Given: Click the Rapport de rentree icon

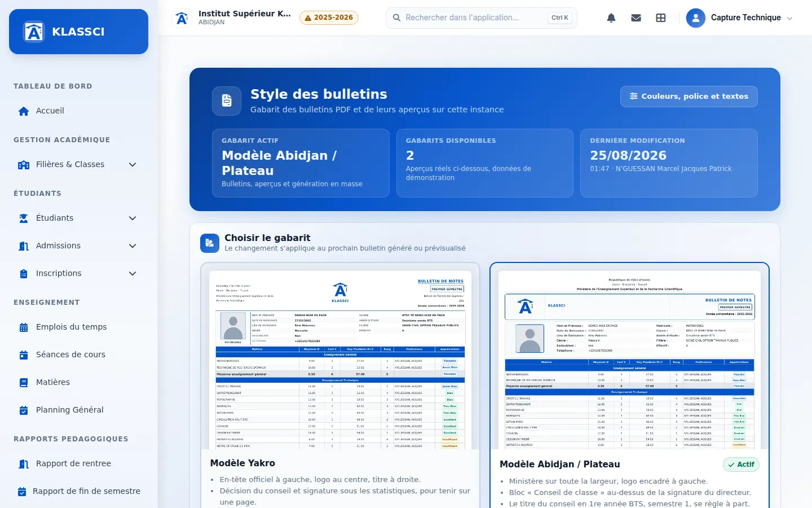Looking at the screenshot, I should point(24,464).
